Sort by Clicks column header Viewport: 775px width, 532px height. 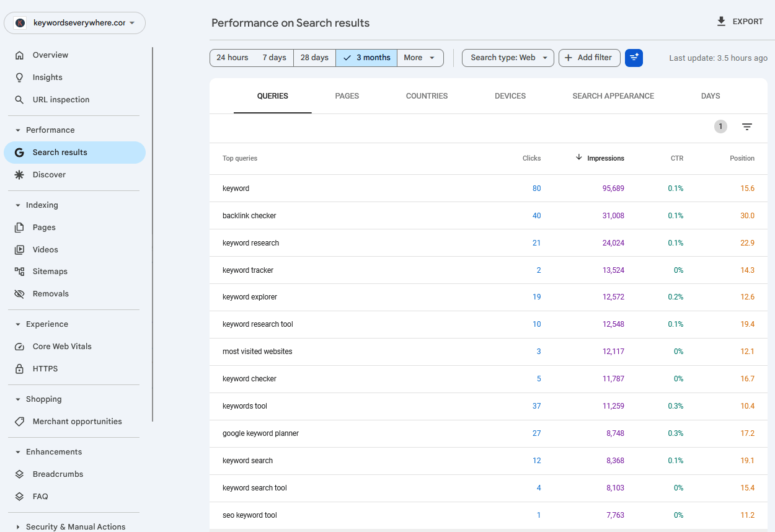(531, 158)
